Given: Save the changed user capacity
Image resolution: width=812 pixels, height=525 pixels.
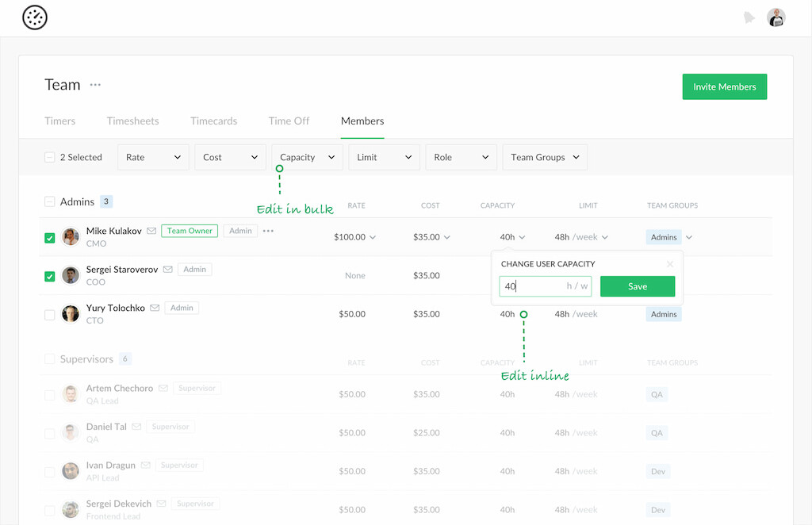Looking at the screenshot, I should pyautogui.click(x=638, y=285).
